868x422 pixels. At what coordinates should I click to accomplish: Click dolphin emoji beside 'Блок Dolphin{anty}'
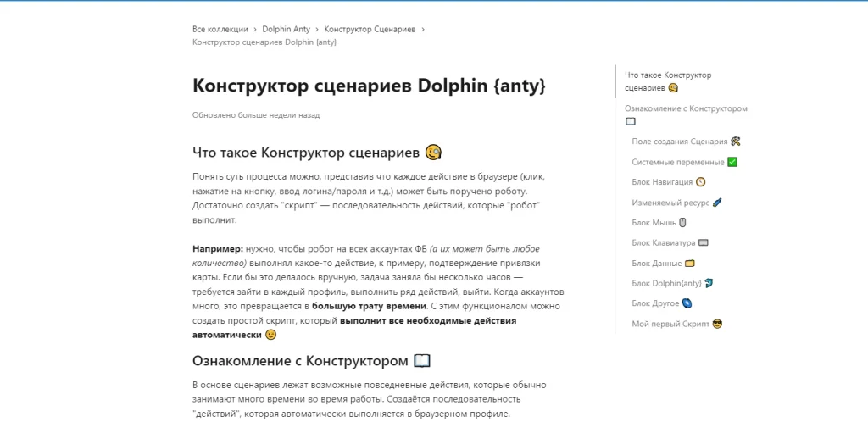[709, 283]
